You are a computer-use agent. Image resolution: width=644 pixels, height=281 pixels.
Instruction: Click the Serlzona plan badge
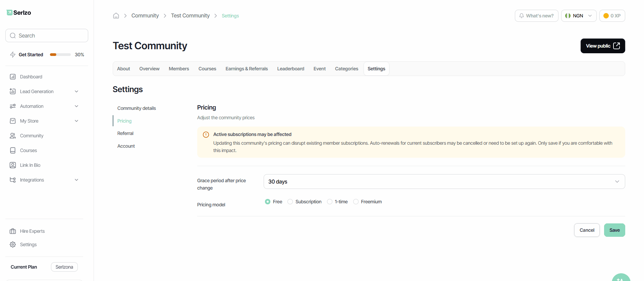64,267
